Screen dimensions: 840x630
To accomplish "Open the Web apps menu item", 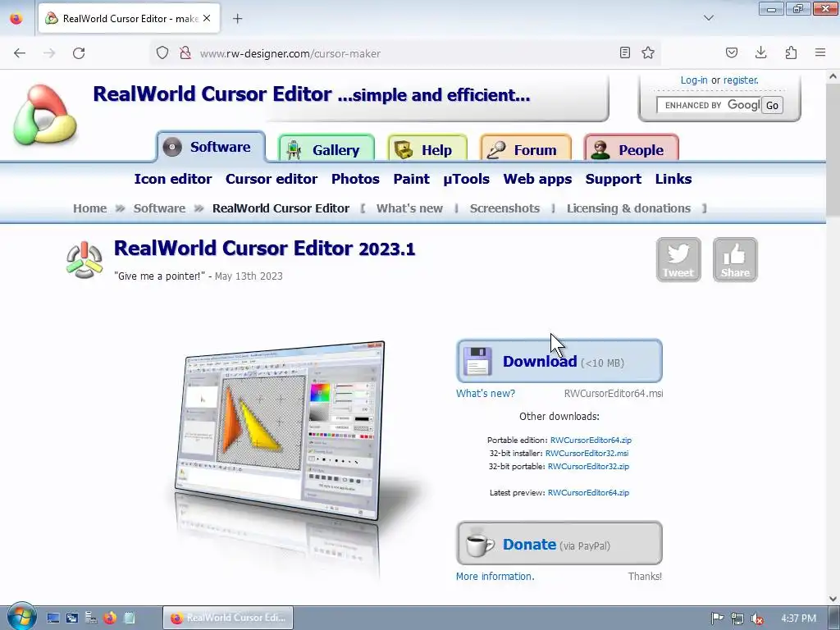I will [537, 179].
